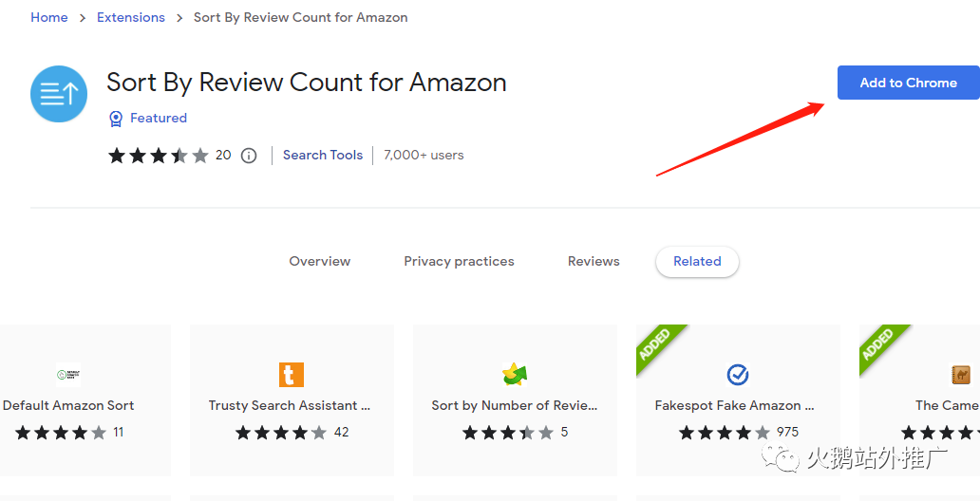Go to the Home breadcrumb link

tap(49, 17)
